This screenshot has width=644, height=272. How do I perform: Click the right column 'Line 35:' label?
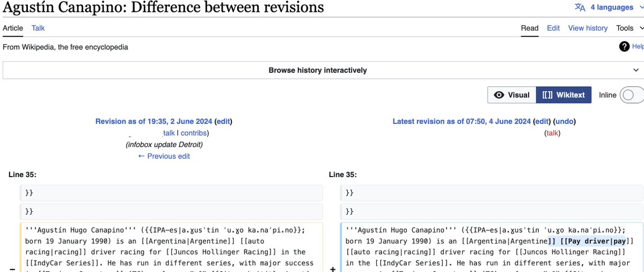point(342,174)
